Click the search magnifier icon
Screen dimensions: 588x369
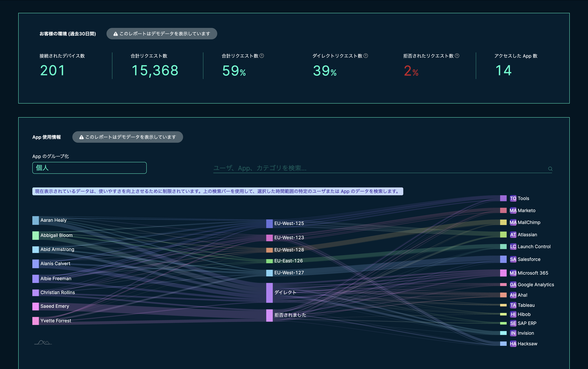coord(550,169)
